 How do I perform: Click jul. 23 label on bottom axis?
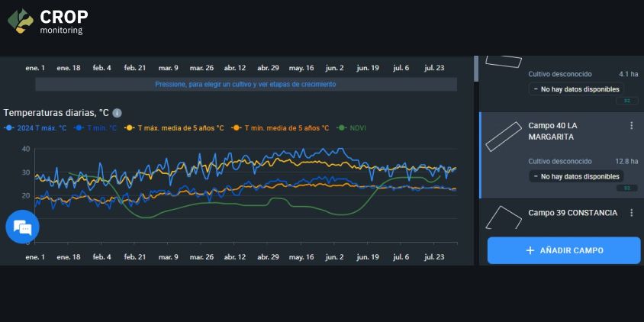coord(434,257)
